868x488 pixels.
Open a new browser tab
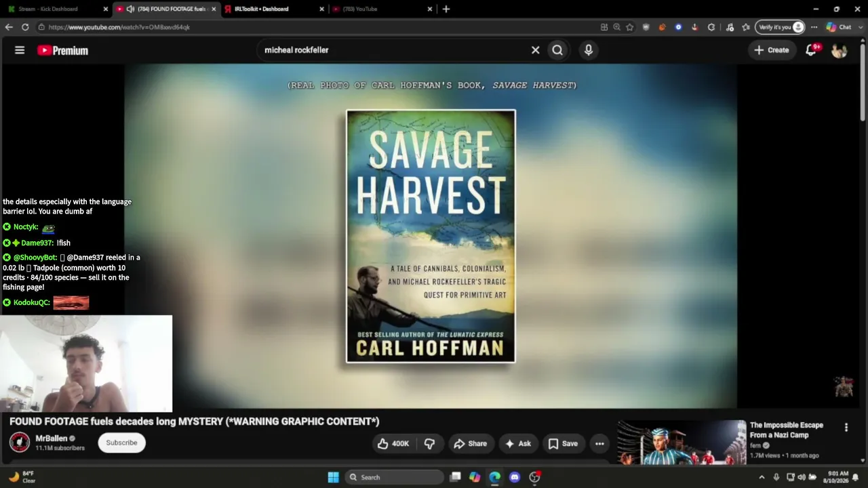tap(446, 9)
